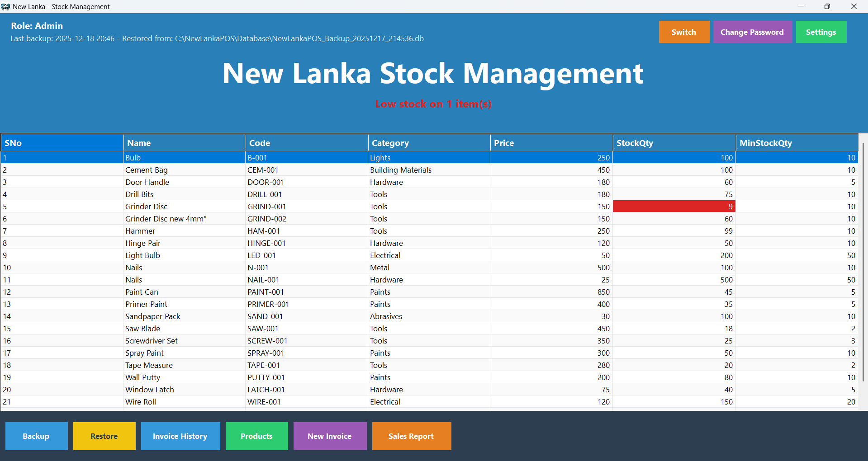Click the app icon in the title bar
Screen dimensions: 868x461
(x=5, y=6)
